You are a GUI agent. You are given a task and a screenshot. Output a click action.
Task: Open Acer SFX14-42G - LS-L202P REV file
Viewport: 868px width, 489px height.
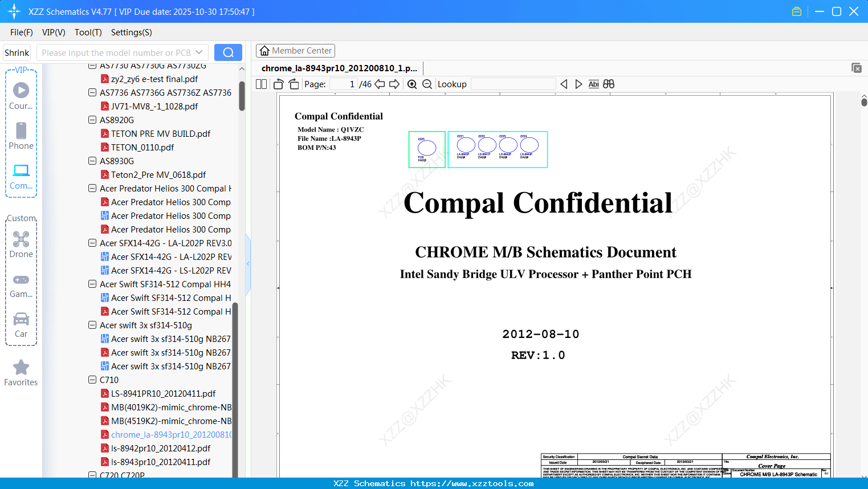(x=166, y=270)
